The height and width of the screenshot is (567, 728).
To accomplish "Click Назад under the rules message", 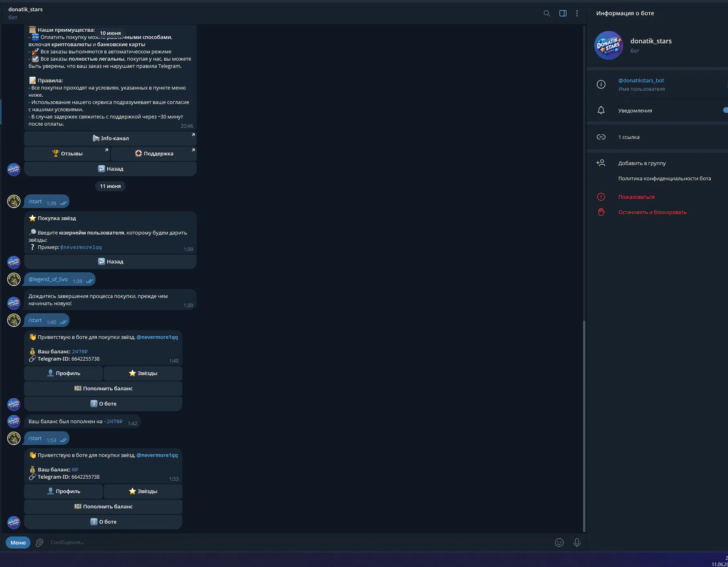I will [x=110, y=169].
